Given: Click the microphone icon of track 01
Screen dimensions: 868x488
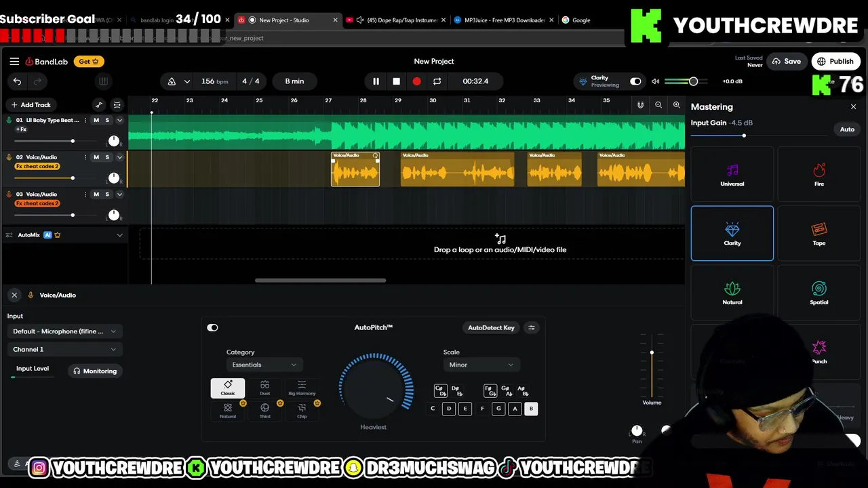Looking at the screenshot, I should [x=9, y=120].
